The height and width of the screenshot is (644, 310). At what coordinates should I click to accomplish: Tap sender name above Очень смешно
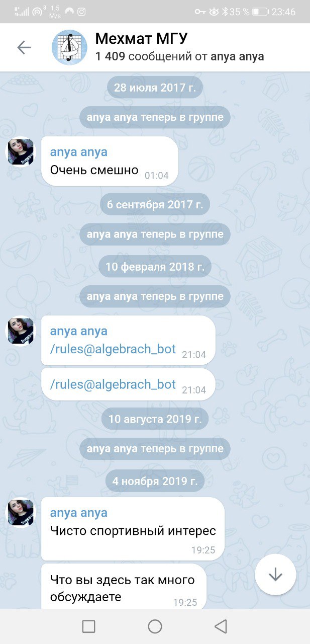(78, 152)
